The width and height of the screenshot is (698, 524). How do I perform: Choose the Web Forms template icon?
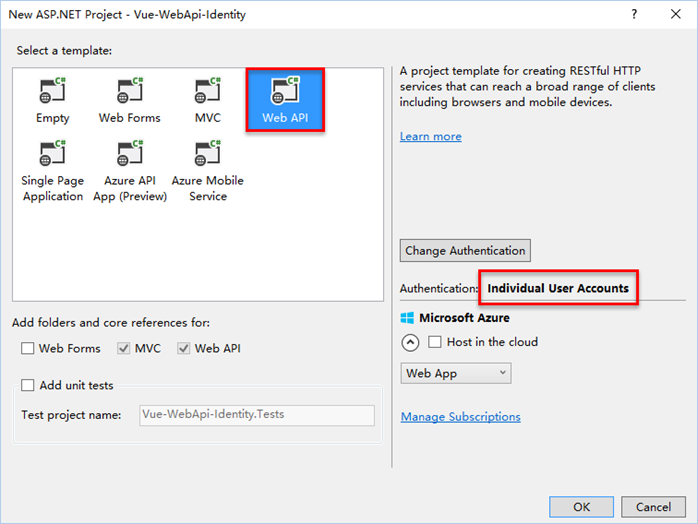pyautogui.click(x=130, y=90)
